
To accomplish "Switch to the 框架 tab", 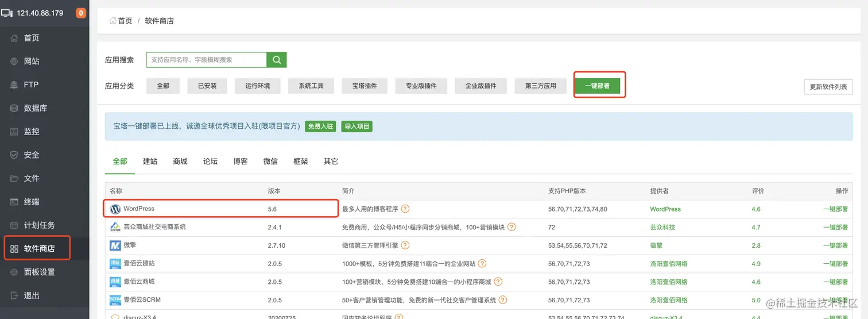I will (x=301, y=162).
